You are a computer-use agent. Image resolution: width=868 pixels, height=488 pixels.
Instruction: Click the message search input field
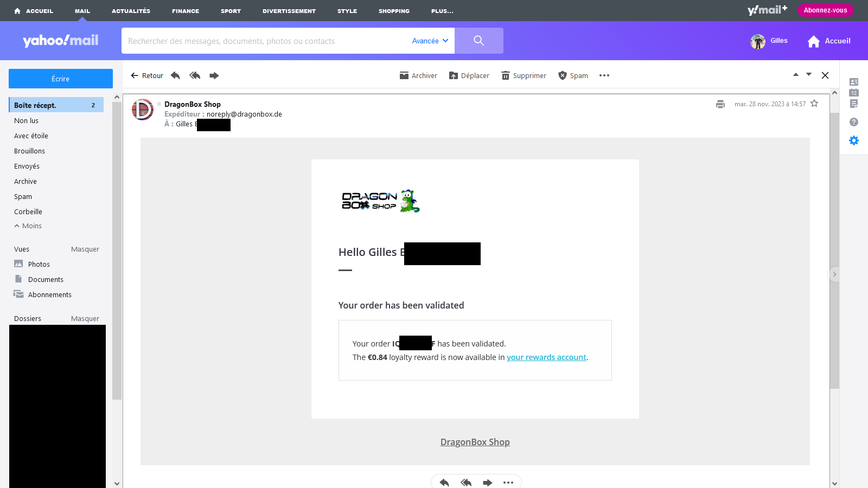coord(266,41)
